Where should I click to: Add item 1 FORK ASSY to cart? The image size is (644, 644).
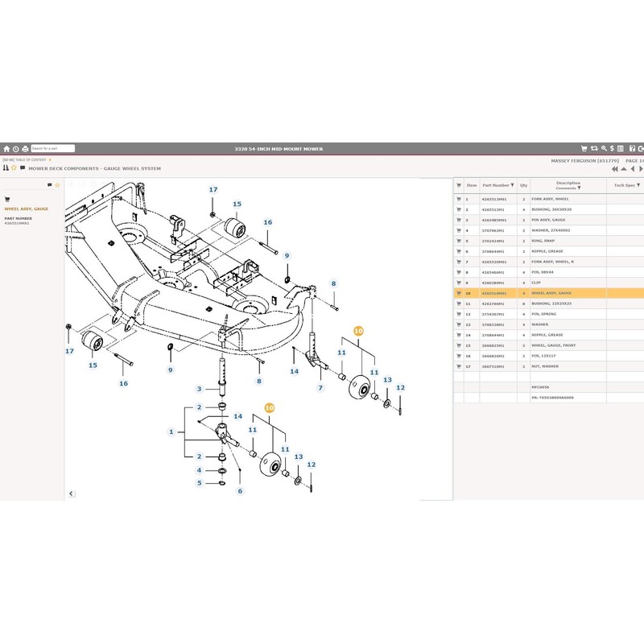click(x=459, y=199)
